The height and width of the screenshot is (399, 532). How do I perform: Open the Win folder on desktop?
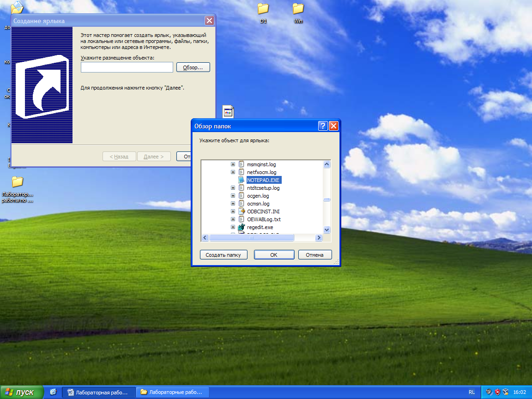click(298, 12)
